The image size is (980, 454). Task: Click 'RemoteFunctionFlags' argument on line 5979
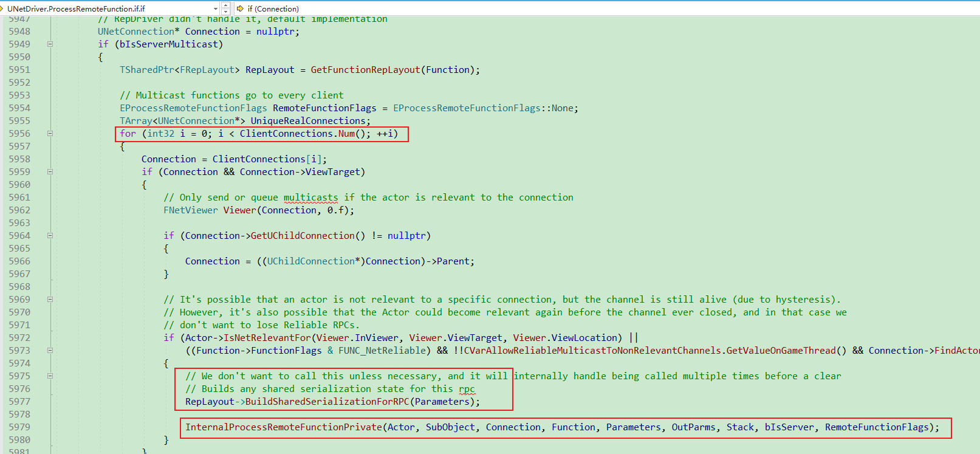click(877, 427)
